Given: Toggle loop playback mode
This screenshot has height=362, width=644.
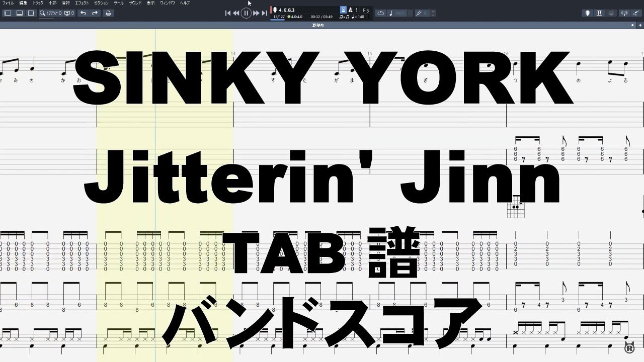Looking at the screenshot, I should [x=381, y=13].
